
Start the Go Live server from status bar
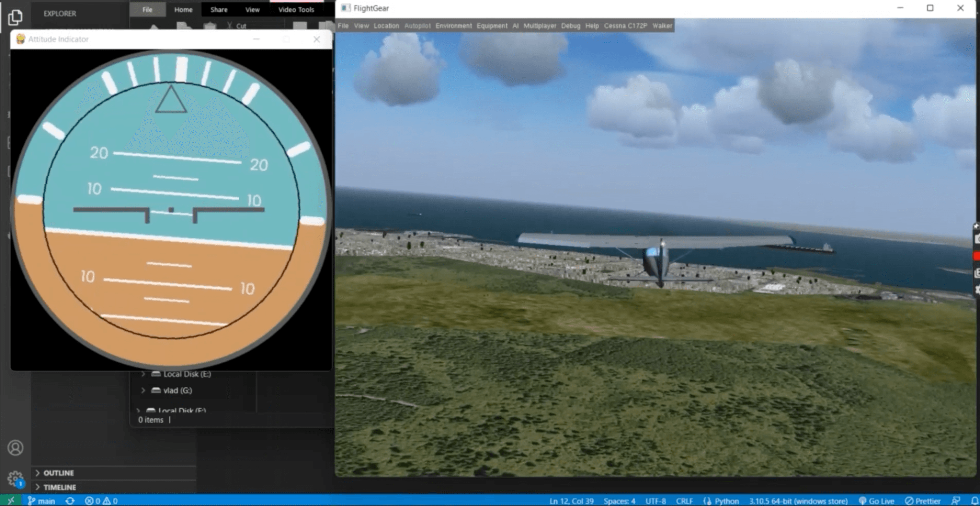coord(877,501)
